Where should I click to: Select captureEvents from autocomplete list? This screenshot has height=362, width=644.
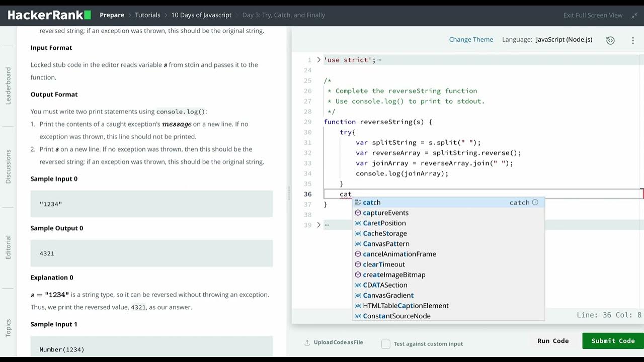pos(448,213)
